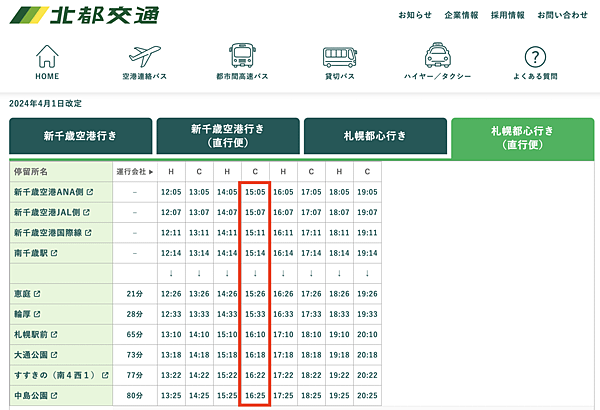Open external link icon beside 大通公園
Image resolution: width=600 pixels, height=410 pixels.
point(54,355)
